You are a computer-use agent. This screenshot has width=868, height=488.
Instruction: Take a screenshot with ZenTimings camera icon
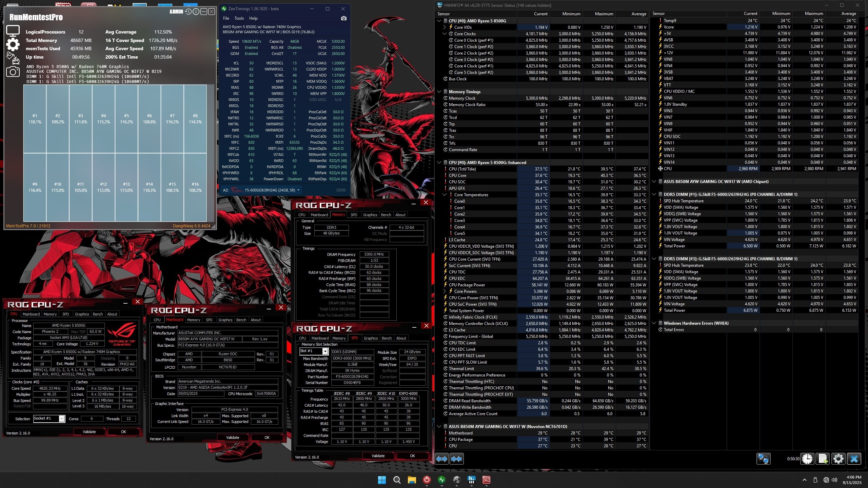344,19
